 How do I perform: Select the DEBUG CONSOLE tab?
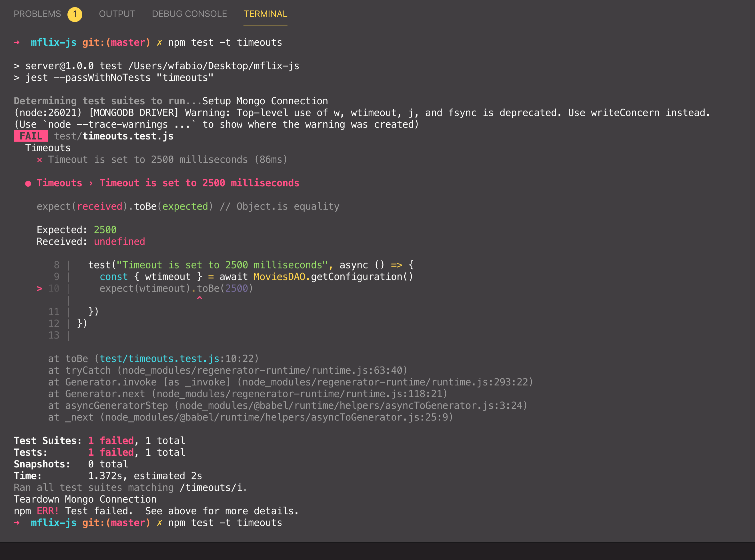click(189, 13)
